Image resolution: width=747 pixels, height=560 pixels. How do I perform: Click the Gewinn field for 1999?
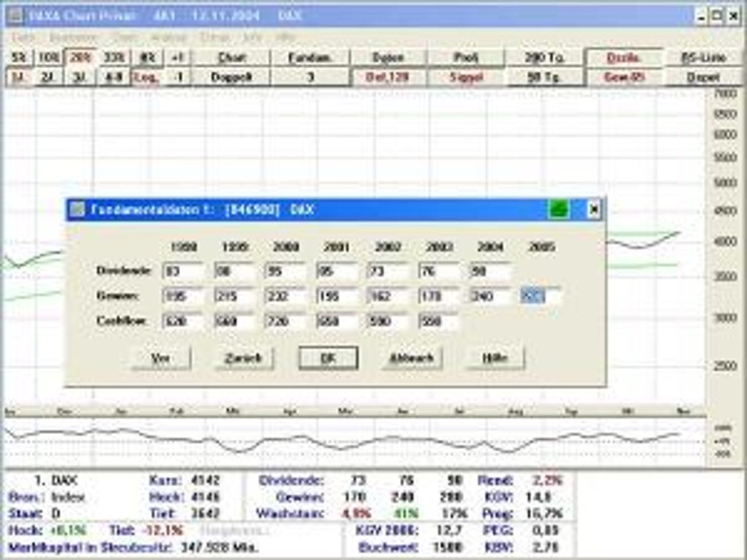234,296
